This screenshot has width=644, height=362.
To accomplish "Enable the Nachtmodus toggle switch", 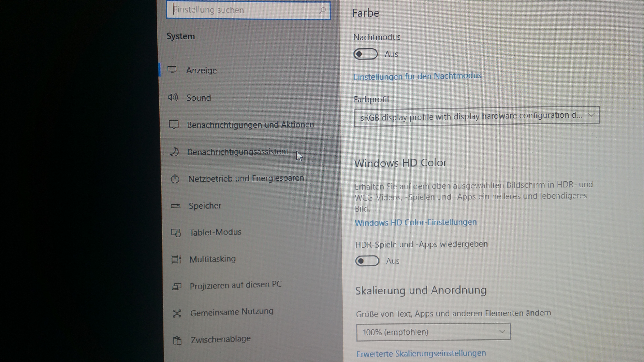I will 365,54.
